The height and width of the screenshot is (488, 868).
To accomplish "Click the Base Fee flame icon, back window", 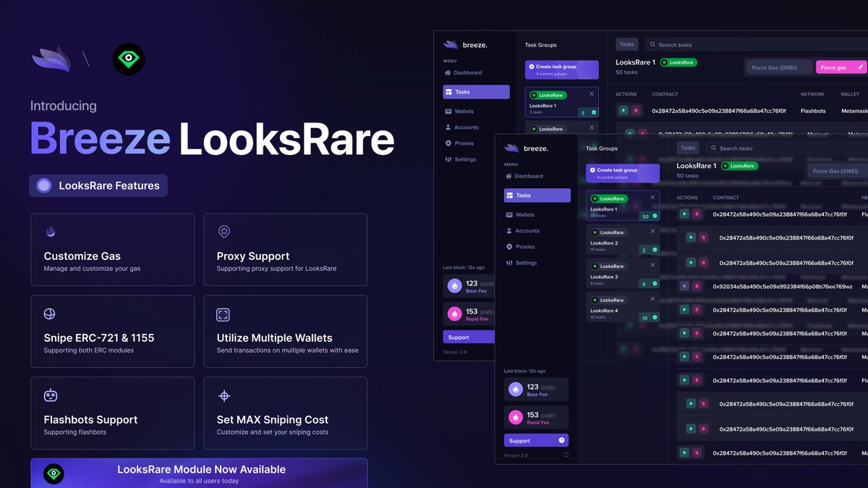I will (x=454, y=285).
